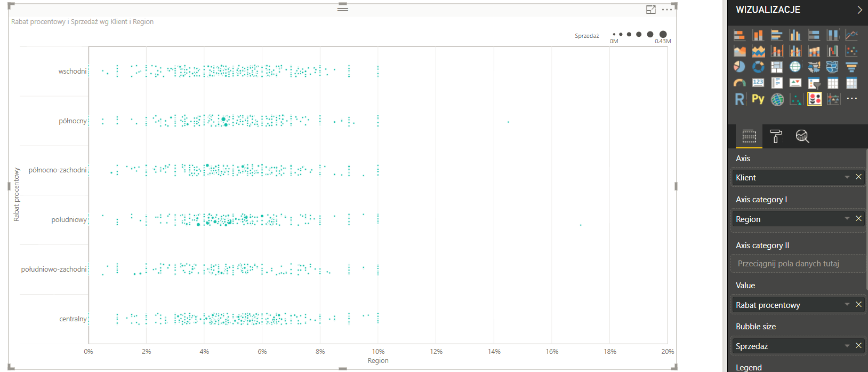Open the Fields well tab
868x372 pixels.
(749, 137)
